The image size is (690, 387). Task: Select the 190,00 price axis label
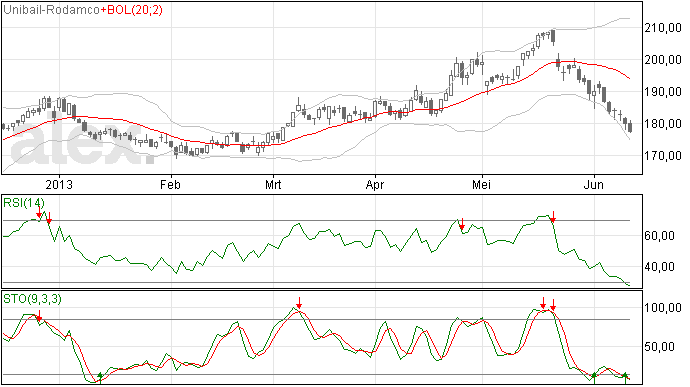coord(663,92)
